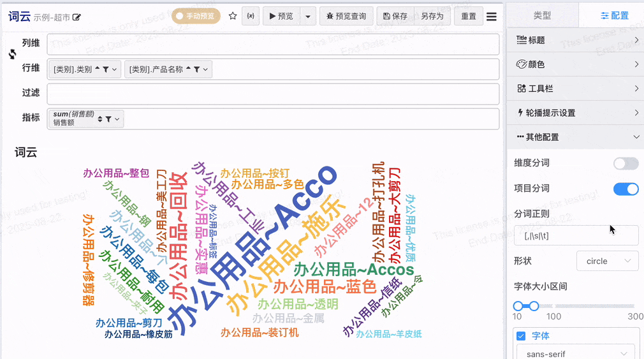Image resolution: width=644 pixels, height=359 pixels.
Task: Click the 分词正则 regex input
Action: 576,236
